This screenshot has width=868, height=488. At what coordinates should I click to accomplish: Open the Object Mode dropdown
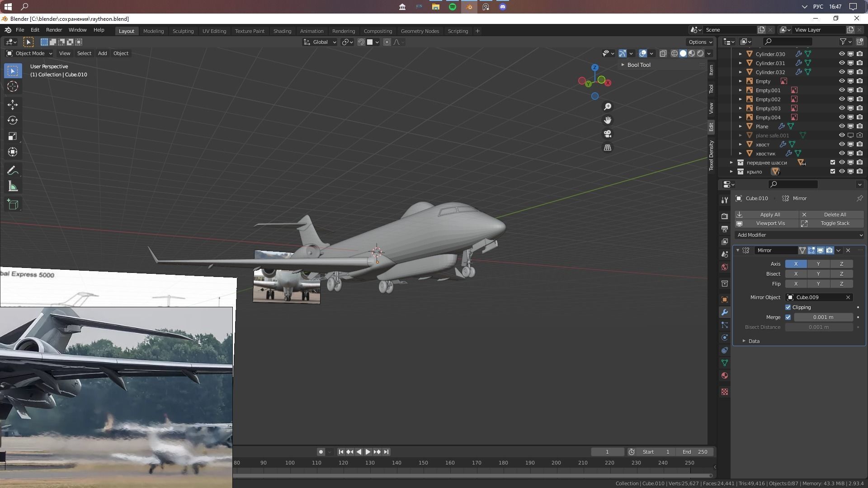(x=29, y=53)
